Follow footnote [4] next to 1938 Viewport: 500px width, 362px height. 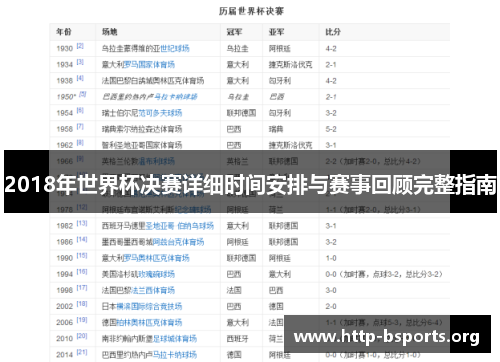click(x=80, y=78)
